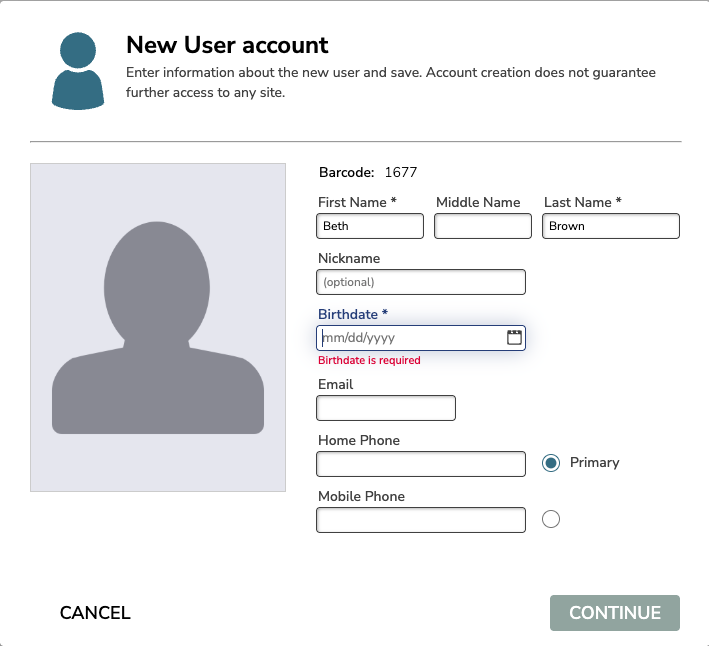The width and height of the screenshot is (709, 646).
Task: Click the Barcode number 1677
Action: point(401,172)
